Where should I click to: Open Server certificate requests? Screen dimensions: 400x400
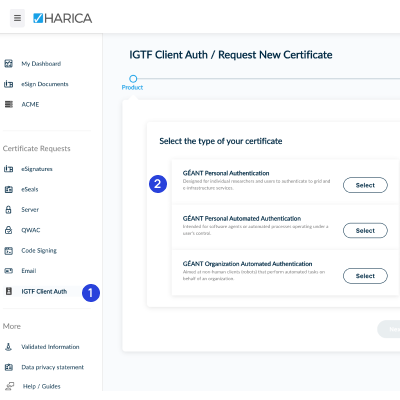[30, 210]
